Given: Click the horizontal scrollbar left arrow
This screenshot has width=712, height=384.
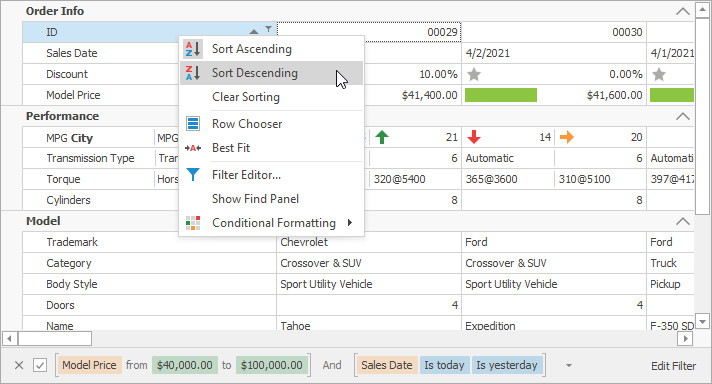Looking at the screenshot, I should pos(9,339).
